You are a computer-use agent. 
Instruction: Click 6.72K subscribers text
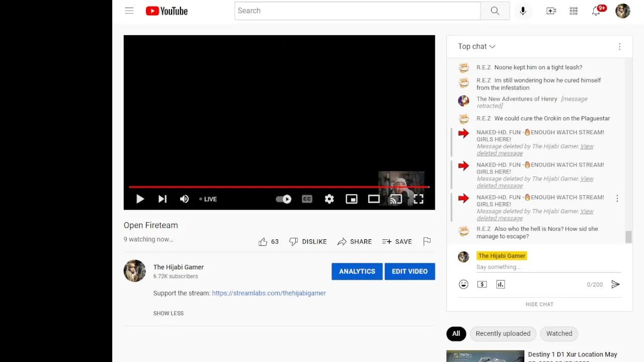[176, 277]
